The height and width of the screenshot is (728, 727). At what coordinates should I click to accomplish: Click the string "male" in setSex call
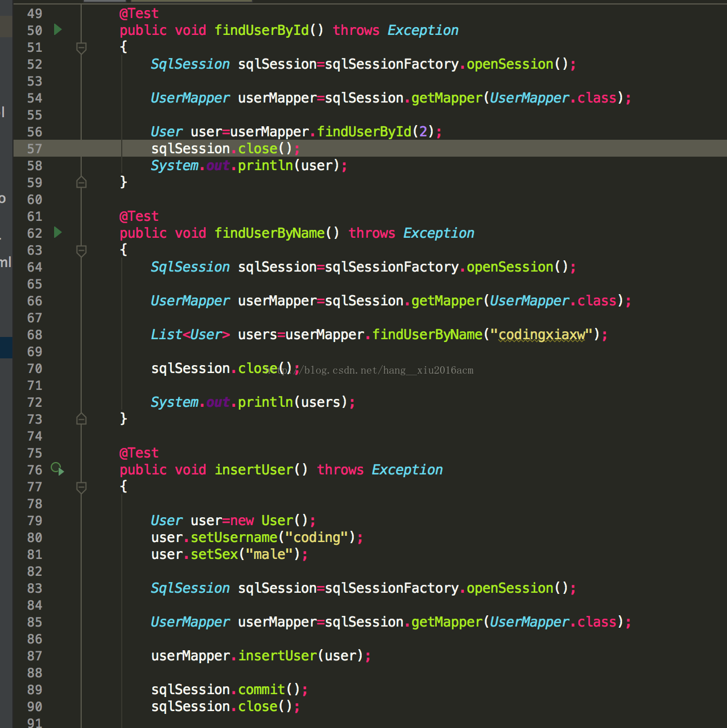270,554
